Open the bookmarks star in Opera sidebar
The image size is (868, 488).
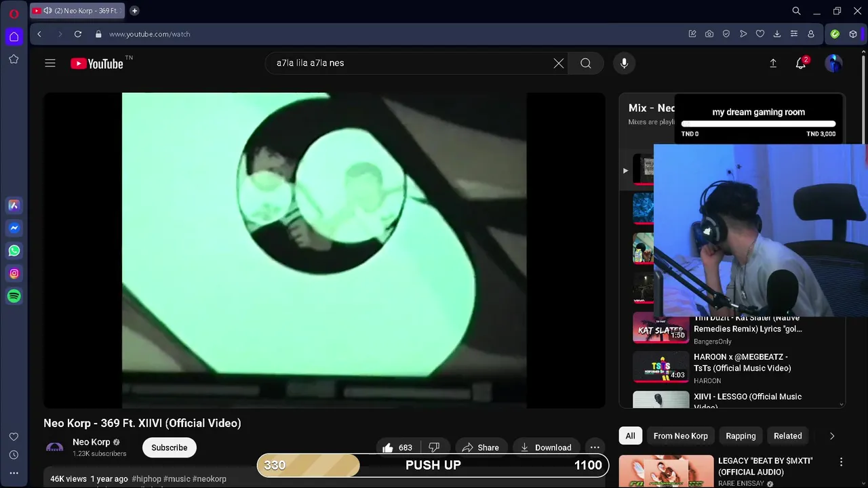14,59
